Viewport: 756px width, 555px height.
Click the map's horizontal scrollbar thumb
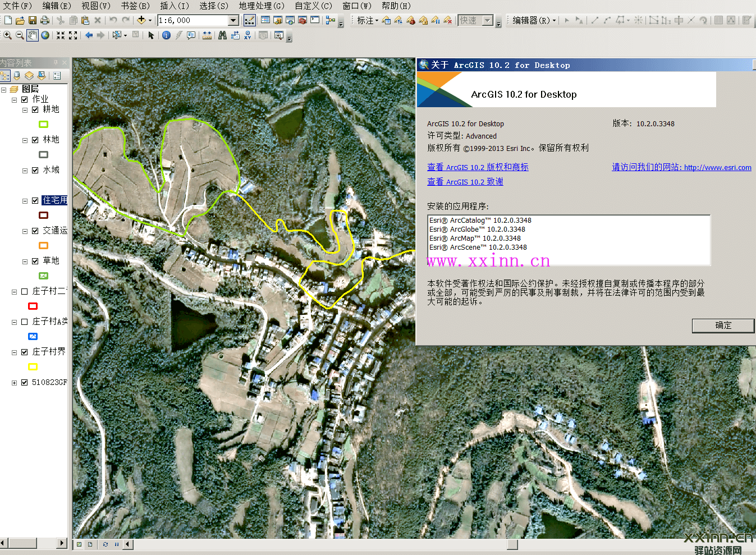(512, 544)
